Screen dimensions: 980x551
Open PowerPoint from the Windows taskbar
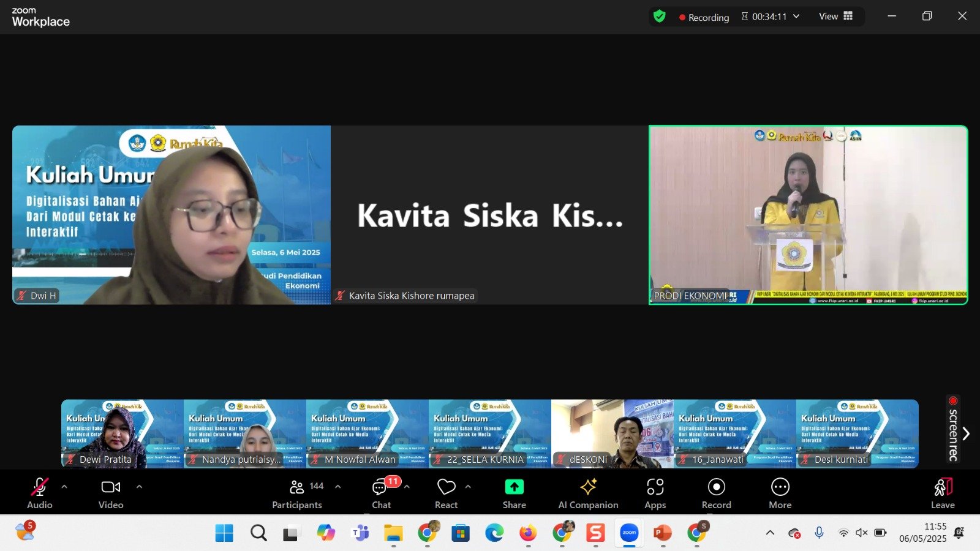662,533
